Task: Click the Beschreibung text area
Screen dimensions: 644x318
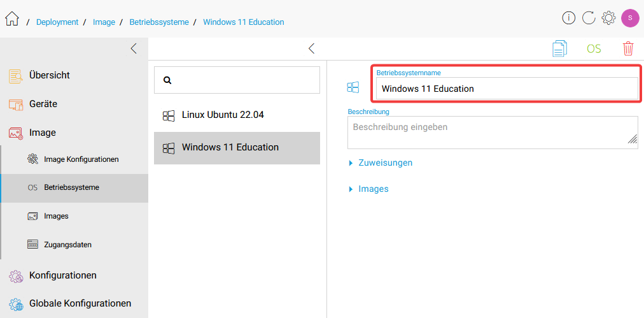Action: click(x=493, y=133)
